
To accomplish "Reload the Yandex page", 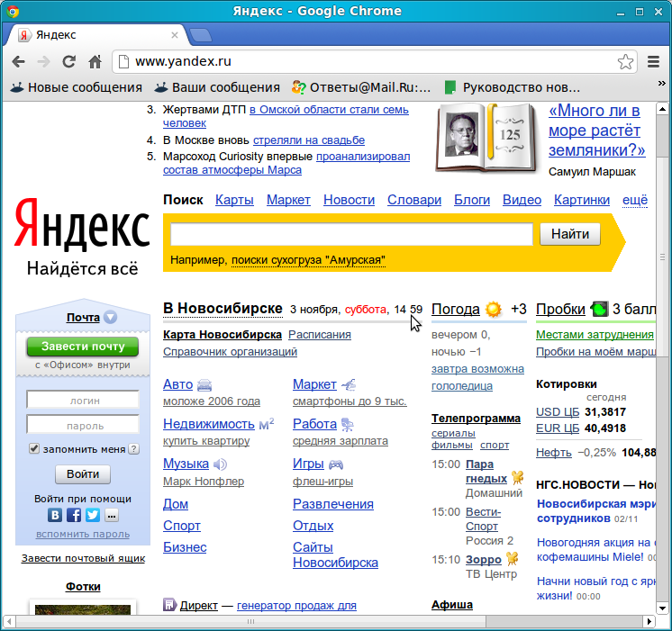I will point(69,62).
